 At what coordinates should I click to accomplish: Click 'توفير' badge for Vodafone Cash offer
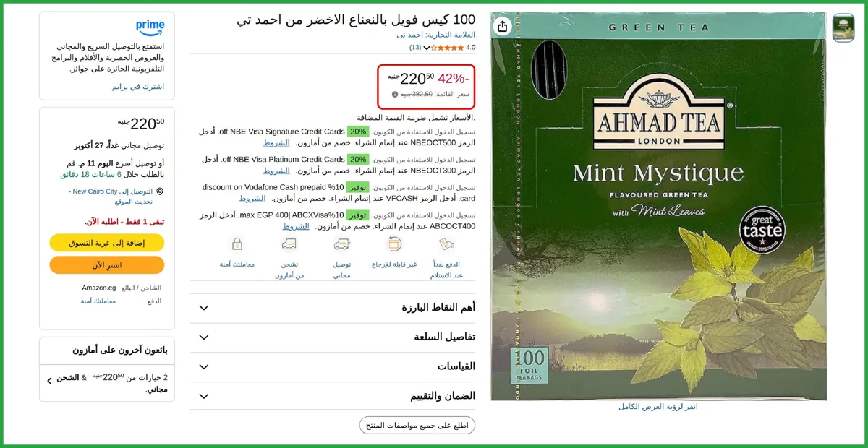(357, 187)
